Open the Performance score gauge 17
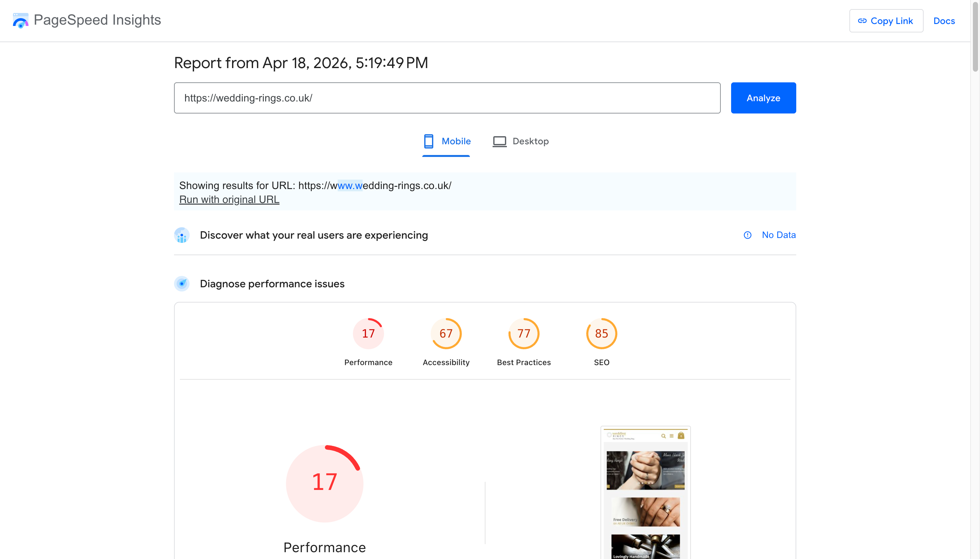980x559 pixels. tap(368, 333)
